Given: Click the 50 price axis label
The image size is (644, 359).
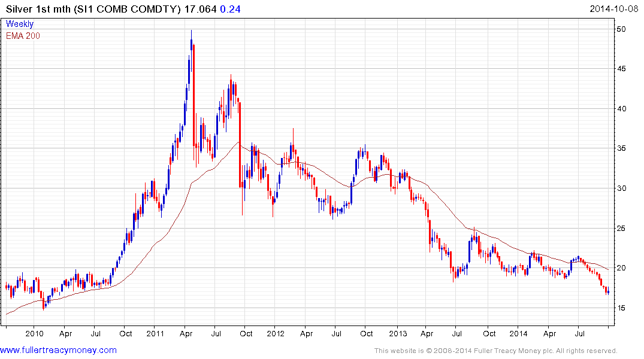Looking at the screenshot, I should [621, 29].
